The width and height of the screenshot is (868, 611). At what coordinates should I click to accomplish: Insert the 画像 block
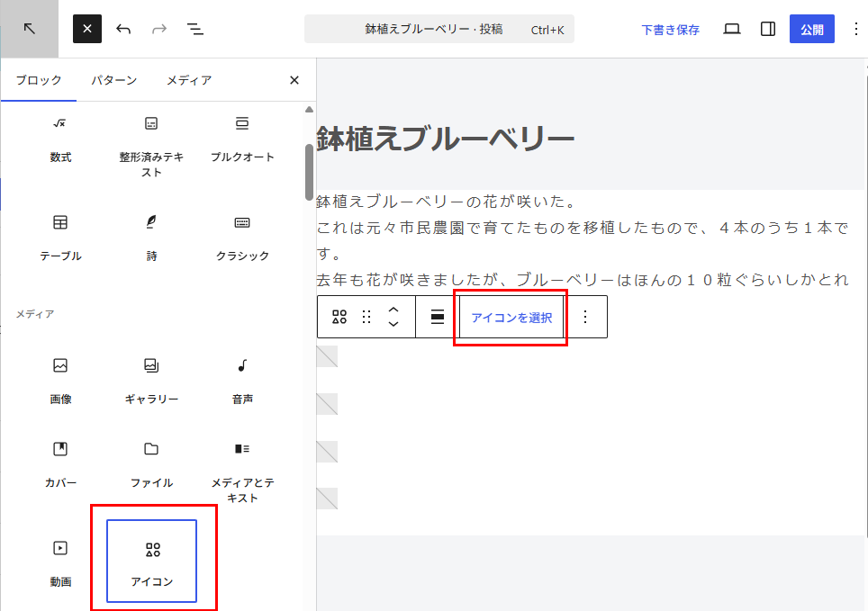[60, 382]
